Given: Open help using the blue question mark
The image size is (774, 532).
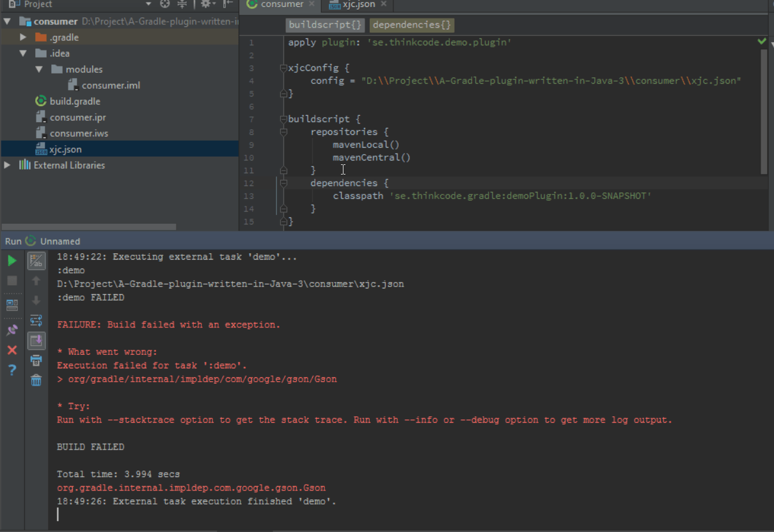Looking at the screenshot, I should tap(12, 370).
